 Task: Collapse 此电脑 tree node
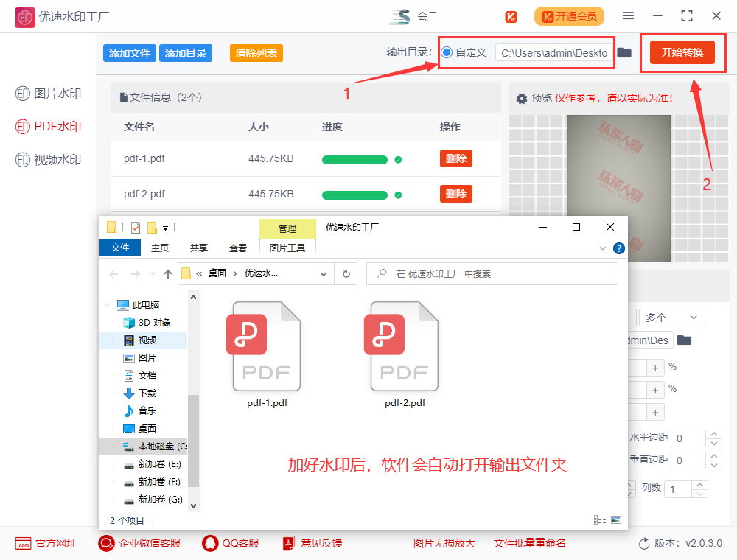(x=107, y=305)
